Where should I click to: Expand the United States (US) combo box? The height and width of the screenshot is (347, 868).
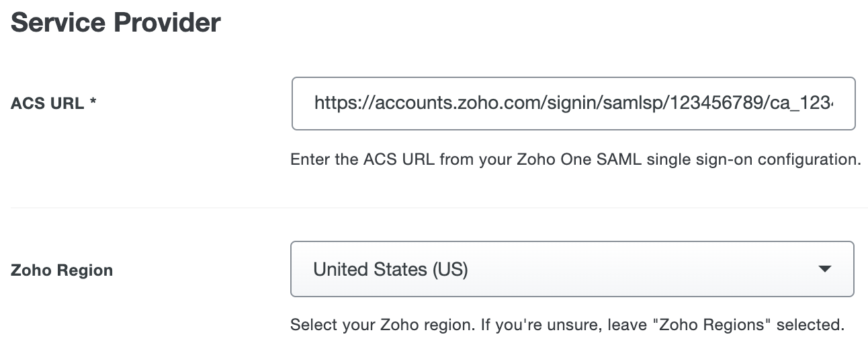(572, 269)
